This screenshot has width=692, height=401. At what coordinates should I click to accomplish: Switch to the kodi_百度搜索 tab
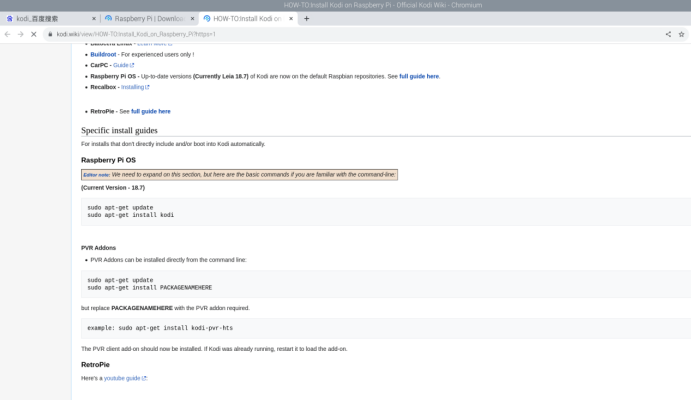click(x=49, y=19)
